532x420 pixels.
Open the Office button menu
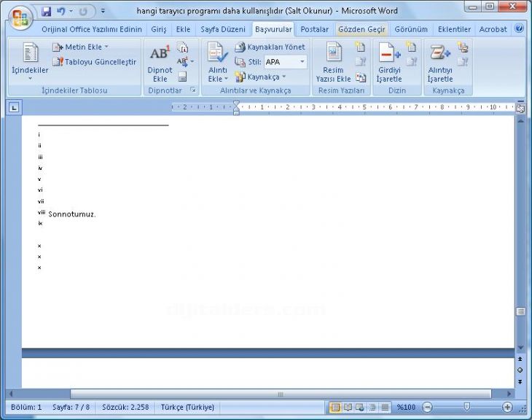20,17
